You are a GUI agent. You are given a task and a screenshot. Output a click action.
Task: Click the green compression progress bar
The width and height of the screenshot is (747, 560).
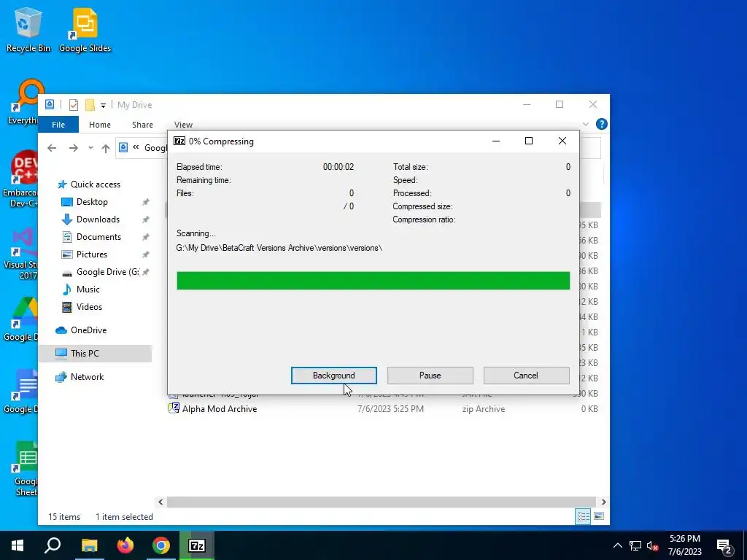373,281
